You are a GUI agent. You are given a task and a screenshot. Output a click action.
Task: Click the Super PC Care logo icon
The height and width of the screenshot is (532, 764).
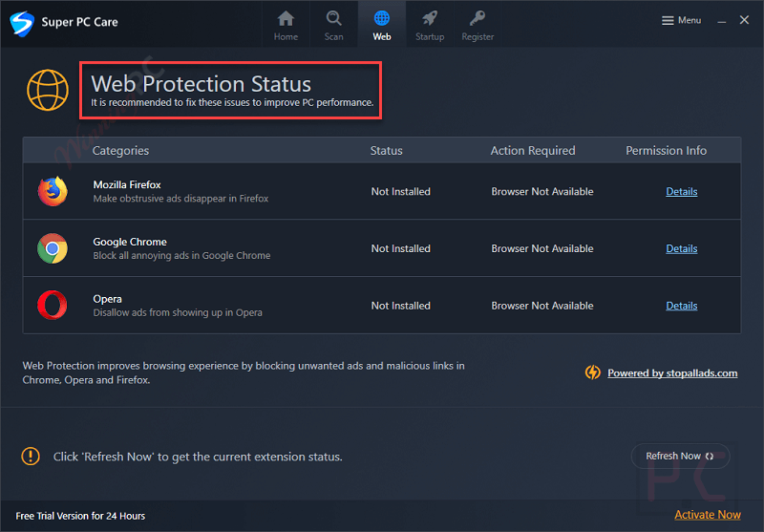[22, 23]
